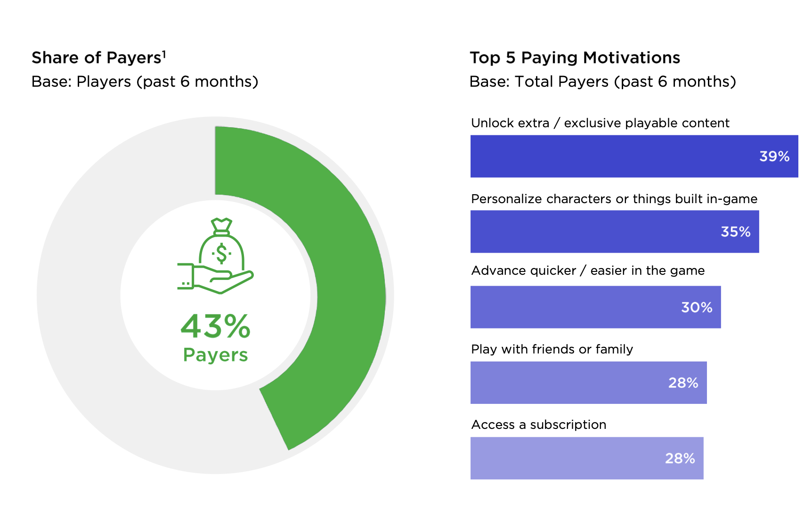Select the Personalize characters label
This screenshot has height=509, width=812.
tap(614, 199)
